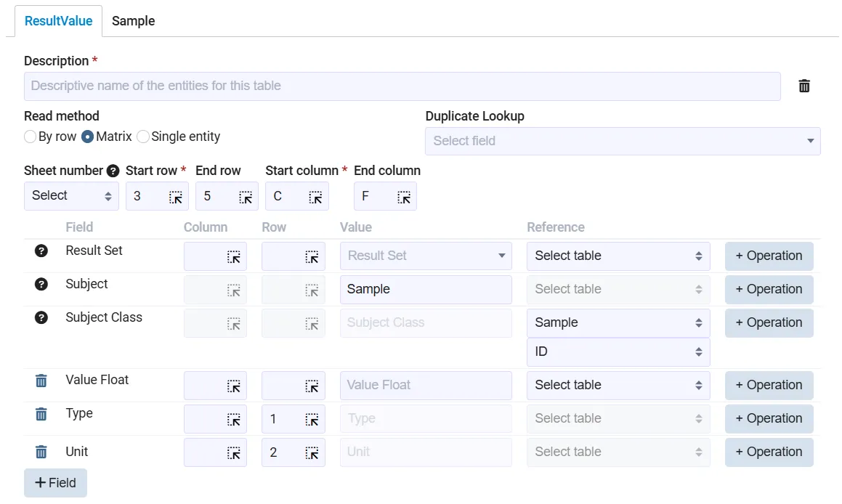Click the cell picker icon in End column
This screenshot has width=842, height=504.
404,197
